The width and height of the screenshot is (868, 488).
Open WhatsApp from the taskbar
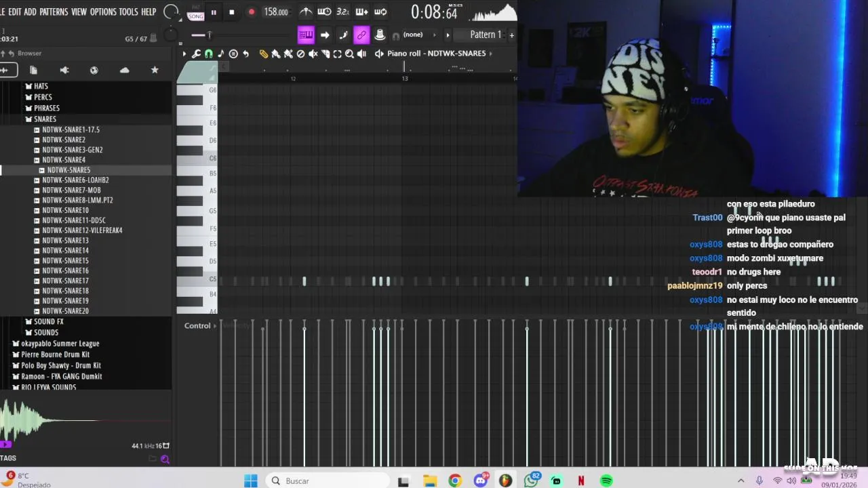pos(531,481)
